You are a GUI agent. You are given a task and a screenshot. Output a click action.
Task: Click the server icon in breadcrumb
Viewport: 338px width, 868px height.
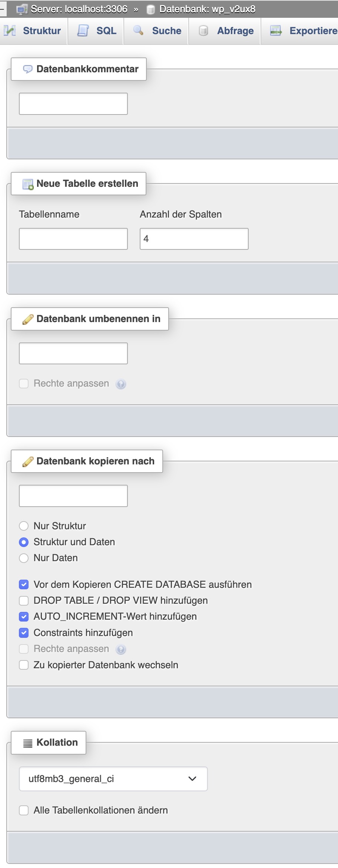coord(22,9)
